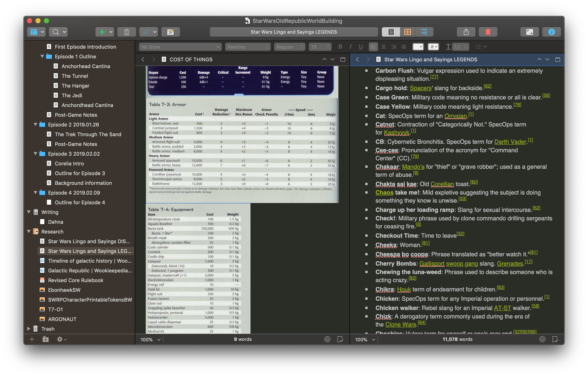The image size is (588, 376).
Task: Follow the Darth Vader hyperlink
Action: pyautogui.click(x=510, y=142)
